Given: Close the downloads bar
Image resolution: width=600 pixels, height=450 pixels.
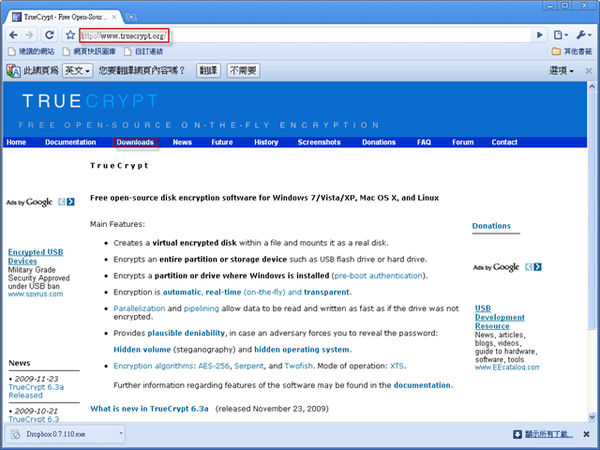Looking at the screenshot, I should [586, 434].
